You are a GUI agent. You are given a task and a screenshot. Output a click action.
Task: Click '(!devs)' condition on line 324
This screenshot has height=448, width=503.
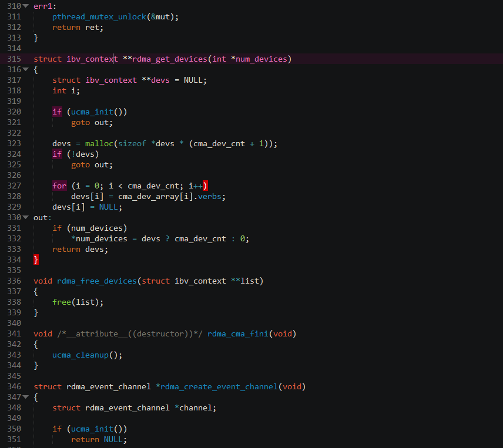coord(83,154)
